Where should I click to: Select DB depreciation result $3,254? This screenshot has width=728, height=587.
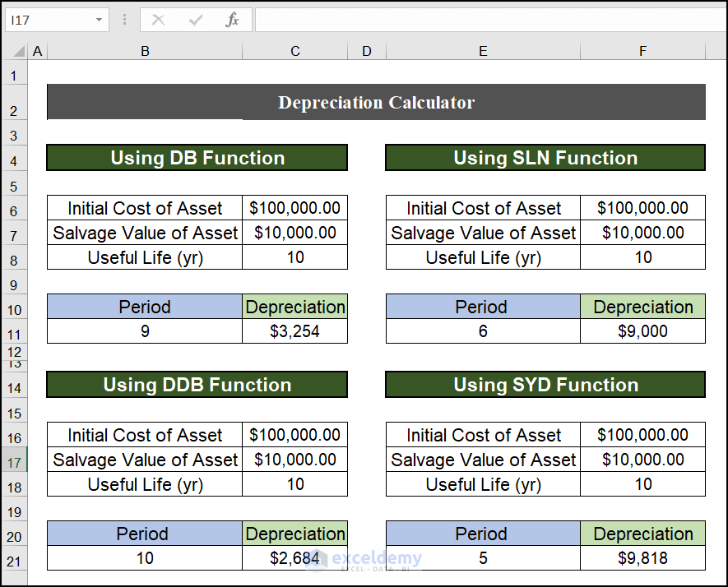click(294, 330)
